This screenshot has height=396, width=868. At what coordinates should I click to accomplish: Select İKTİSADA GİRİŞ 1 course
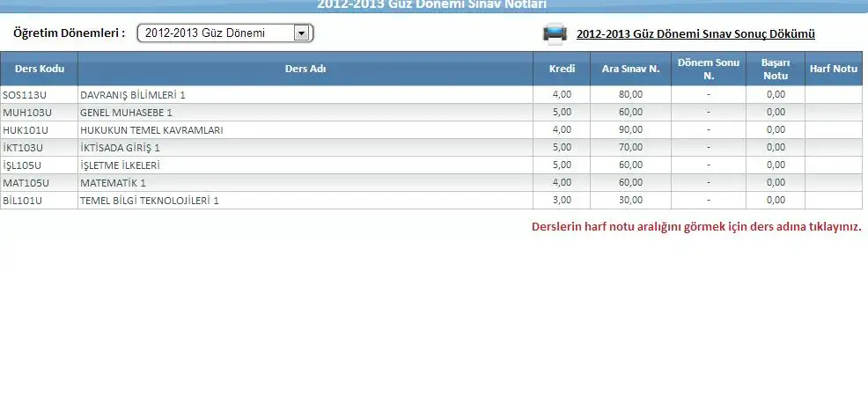pos(120,148)
